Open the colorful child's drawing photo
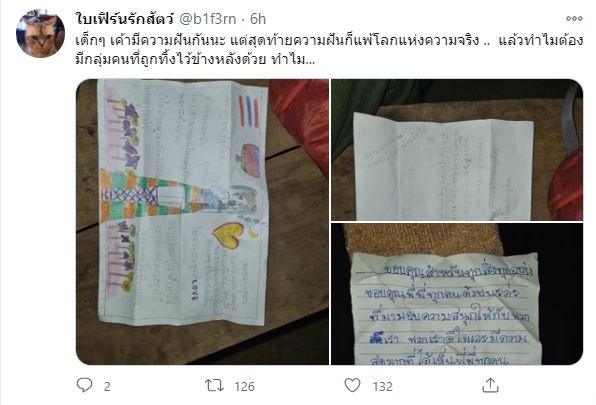This screenshot has height=405, width=596. [203, 222]
